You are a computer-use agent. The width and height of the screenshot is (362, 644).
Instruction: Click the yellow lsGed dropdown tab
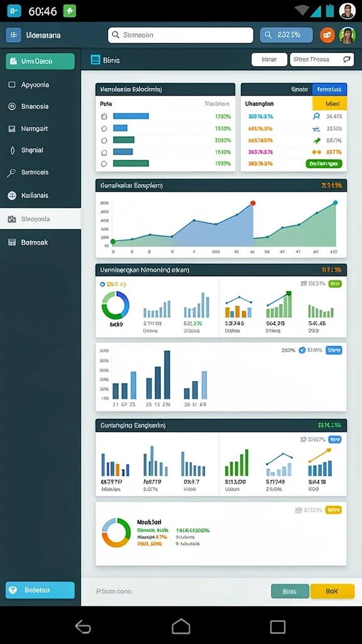coord(329,104)
